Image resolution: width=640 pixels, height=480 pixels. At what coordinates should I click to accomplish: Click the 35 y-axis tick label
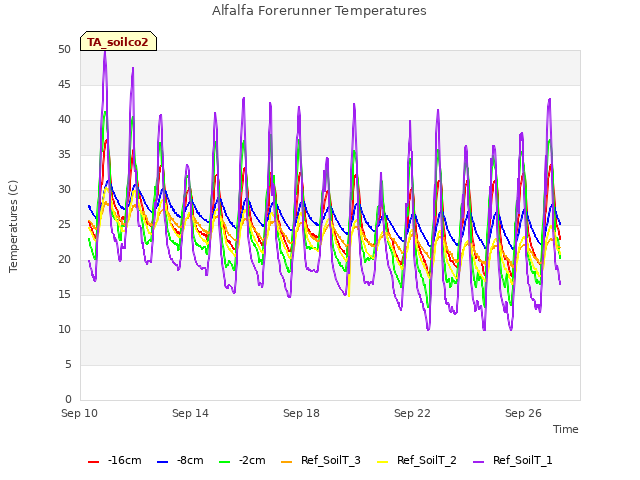64,155
